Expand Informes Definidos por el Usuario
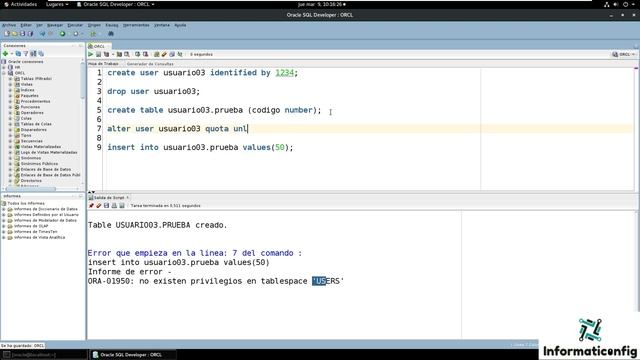 [x=4, y=215]
